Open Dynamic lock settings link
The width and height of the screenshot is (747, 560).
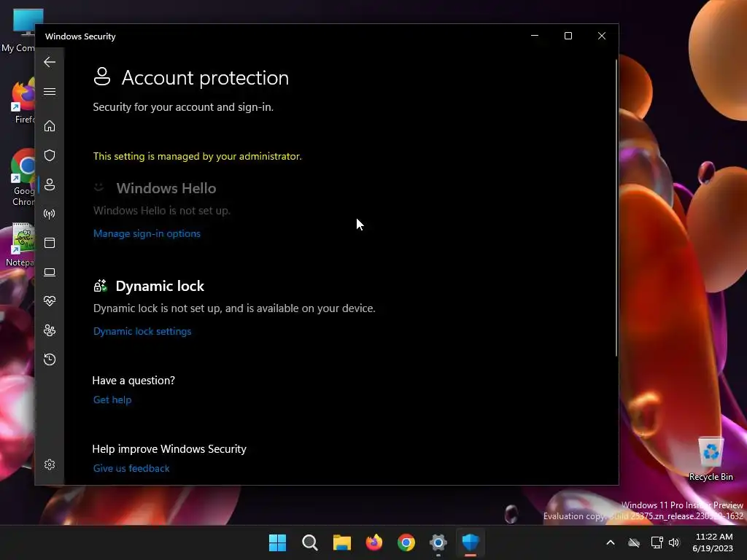coord(142,332)
